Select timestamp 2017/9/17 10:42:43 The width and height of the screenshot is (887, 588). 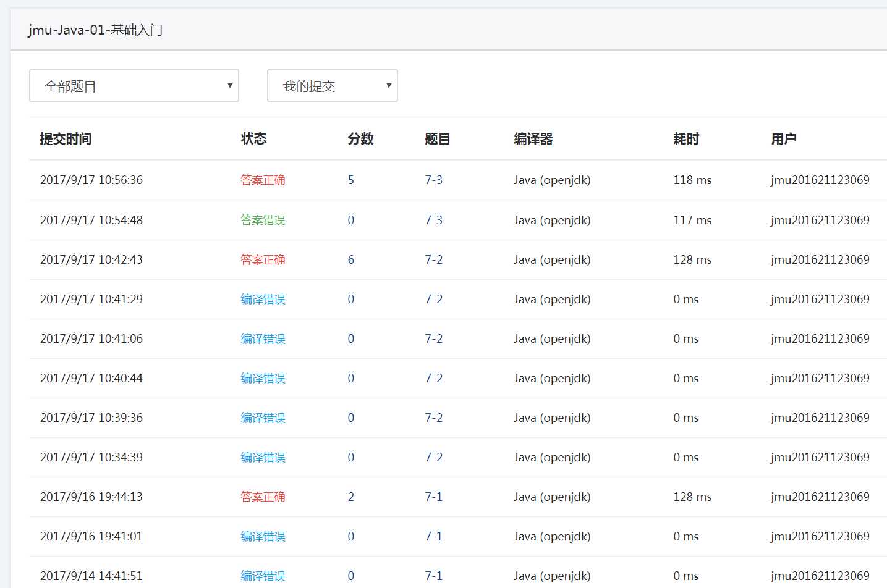91,259
